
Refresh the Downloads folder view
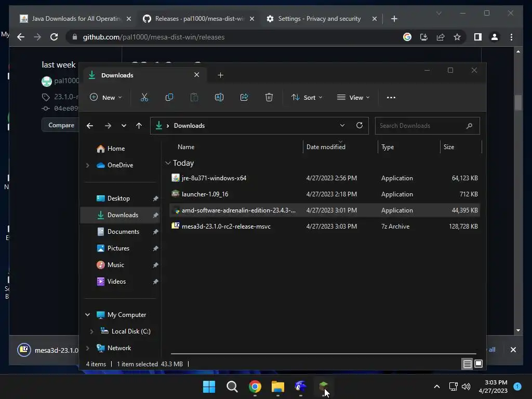[360, 126]
